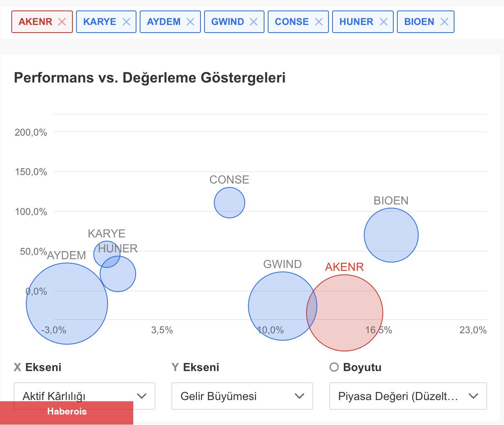Remove the CONSE ticker with X

point(319,22)
